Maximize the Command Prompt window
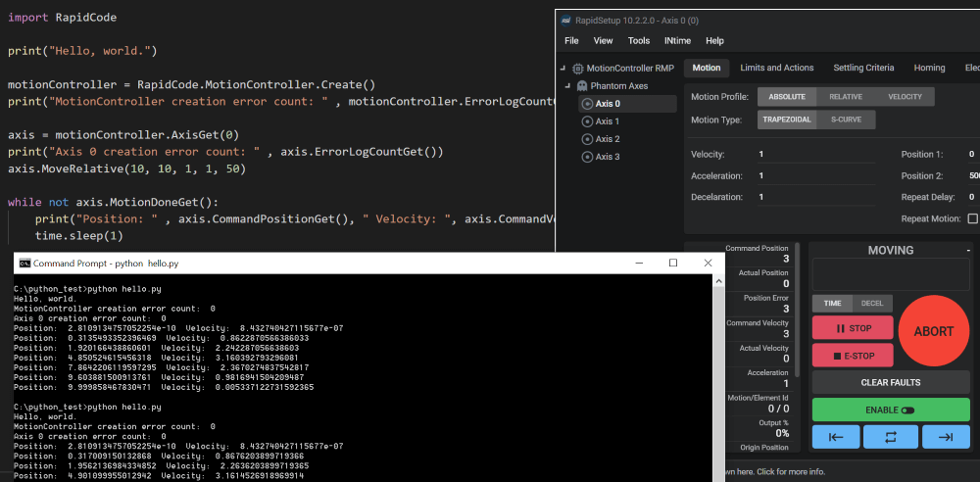Screen dimensions: 980x482 click(x=673, y=264)
